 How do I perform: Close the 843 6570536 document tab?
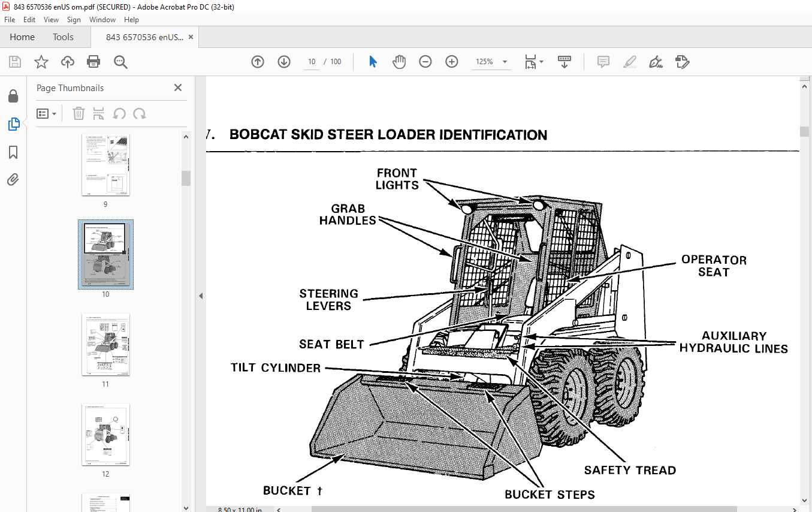[191, 37]
